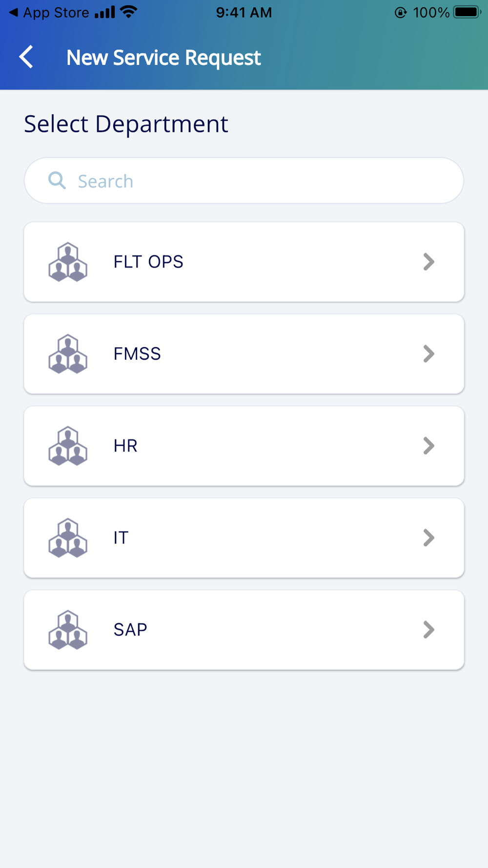Choose the IT department label

(121, 537)
